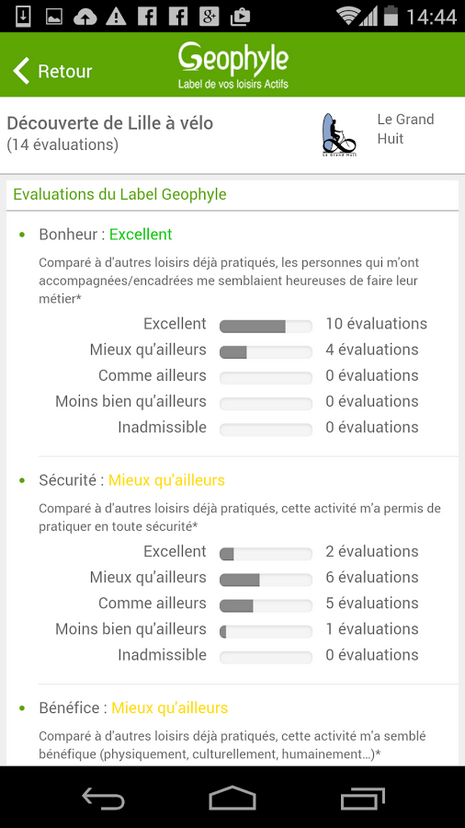Tap the cloud upload status icon
The image size is (465, 828).
(x=85, y=16)
